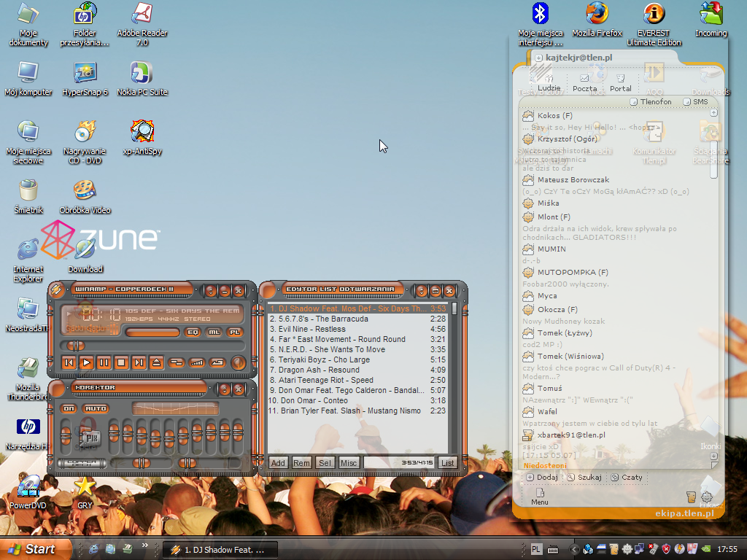Select track Dragon Ash - Resound
This screenshot has height=560, width=747.
click(357, 370)
